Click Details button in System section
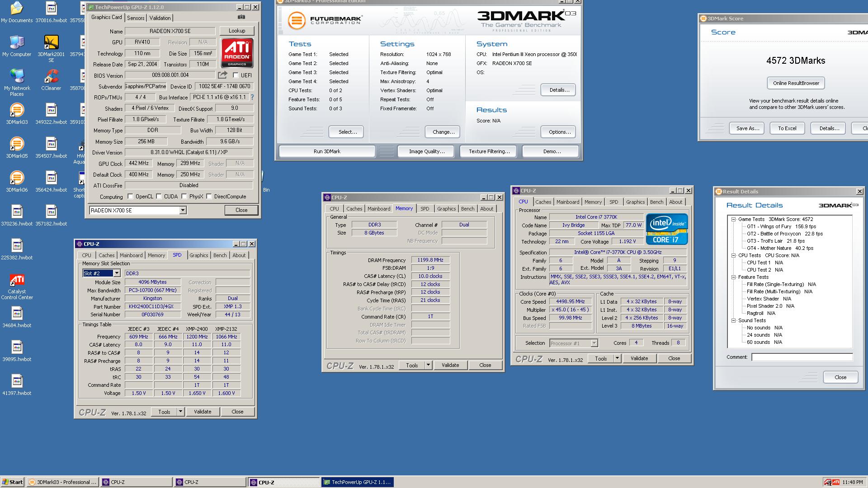868x488 pixels. click(x=558, y=90)
